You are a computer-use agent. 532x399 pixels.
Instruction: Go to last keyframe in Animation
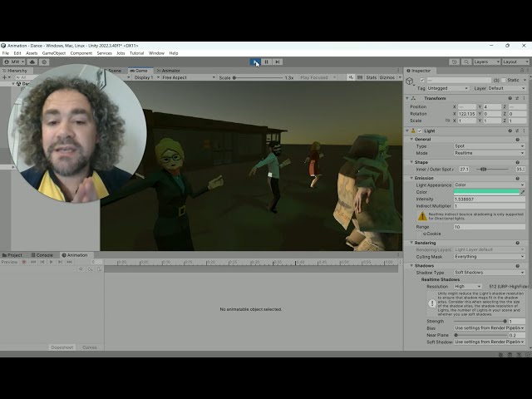click(x=69, y=262)
